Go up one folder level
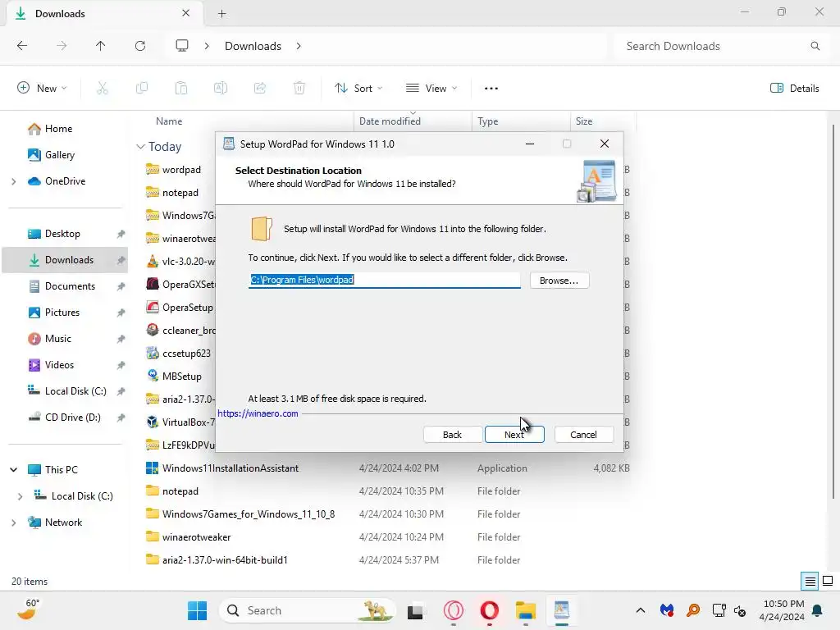 click(101, 46)
